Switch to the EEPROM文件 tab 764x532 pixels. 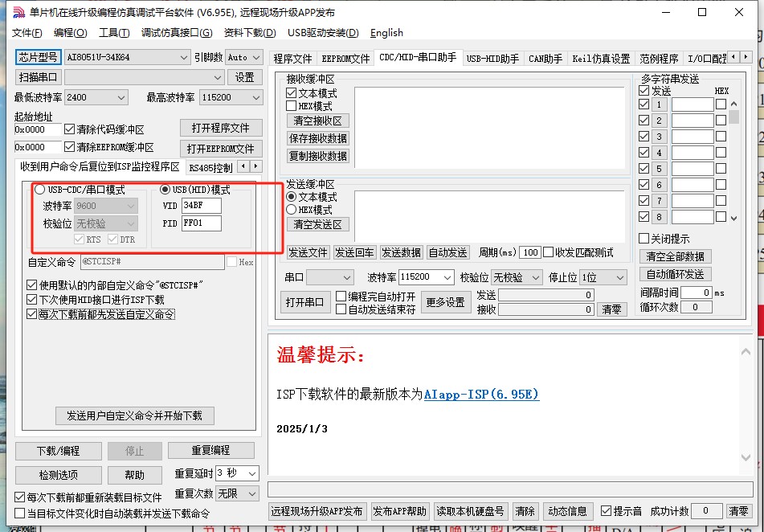(345, 59)
